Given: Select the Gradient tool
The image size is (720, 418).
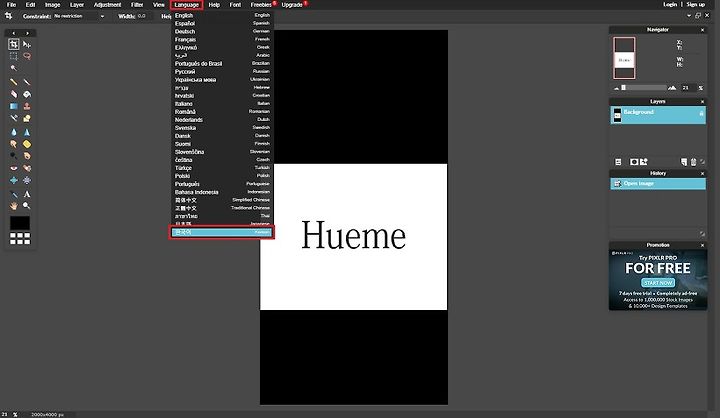Looking at the screenshot, I should pyautogui.click(x=13, y=106).
